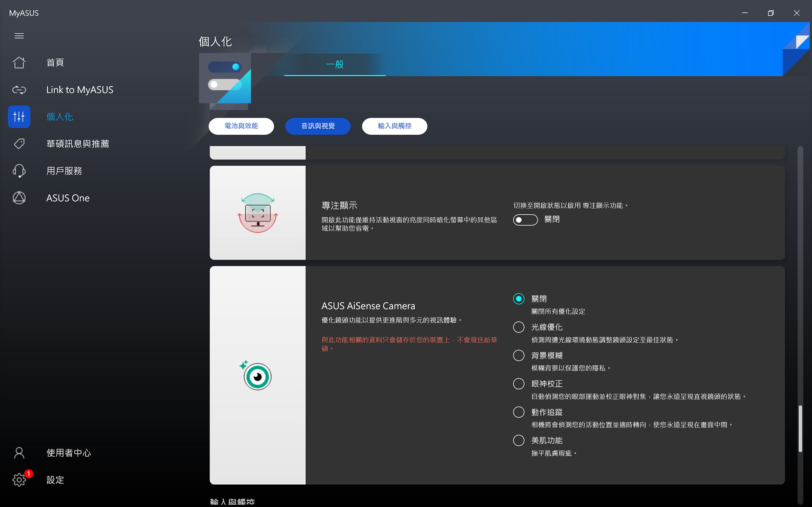Open Link to MyASUS page
812x507 pixels.
(x=80, y=90)
